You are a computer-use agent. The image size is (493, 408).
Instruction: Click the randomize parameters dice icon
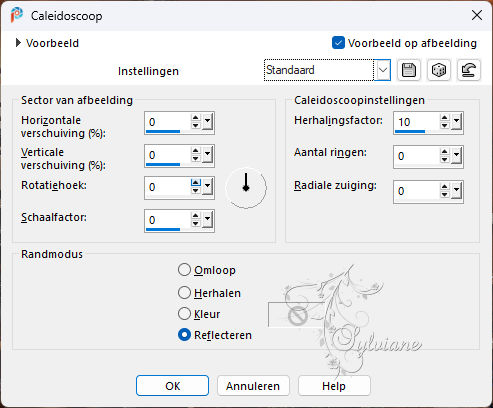click(439, 70)
